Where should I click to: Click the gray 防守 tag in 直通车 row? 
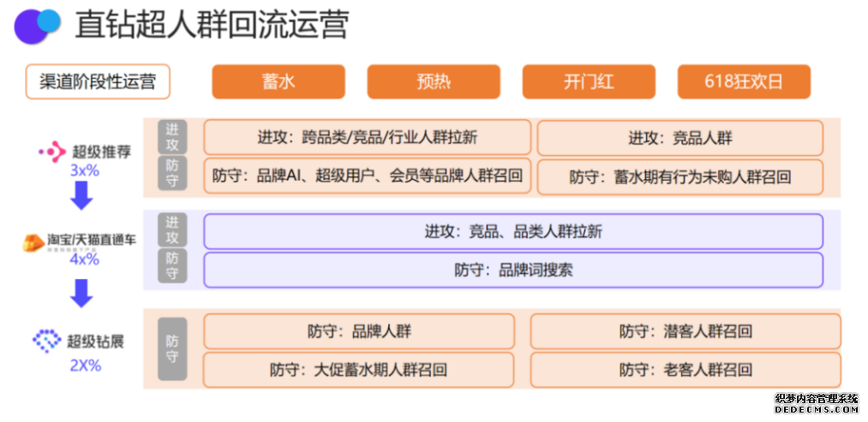[x=172, y=266]
